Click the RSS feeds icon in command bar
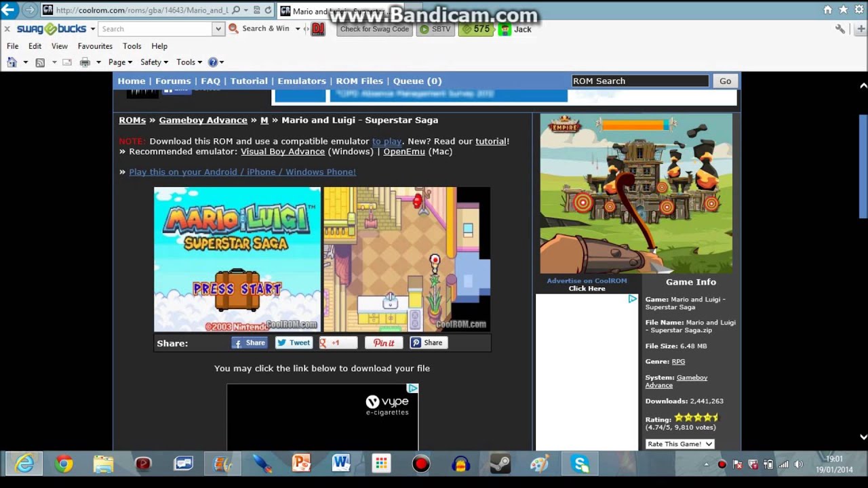Image resolution: width=868 pixels, height=488 pixels. [40, 62]
